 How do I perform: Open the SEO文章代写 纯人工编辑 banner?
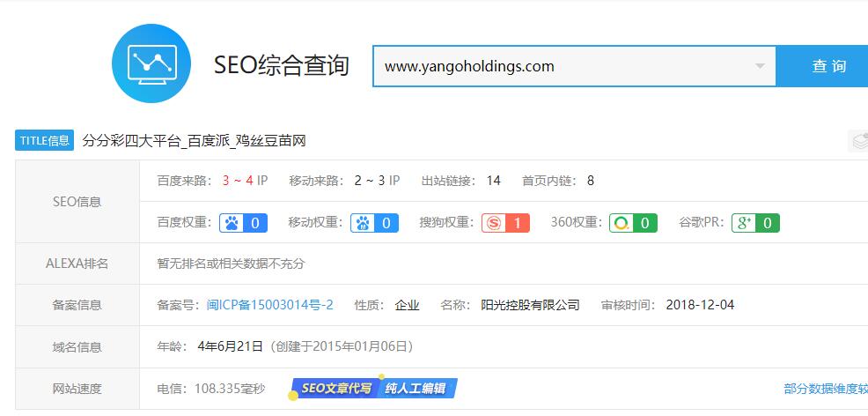point(373,388)
